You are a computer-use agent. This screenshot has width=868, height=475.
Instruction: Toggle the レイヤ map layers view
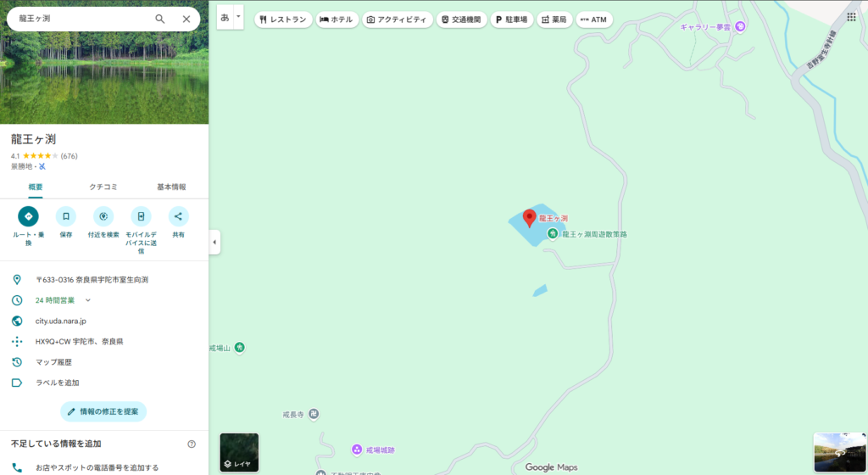(239, 452)
